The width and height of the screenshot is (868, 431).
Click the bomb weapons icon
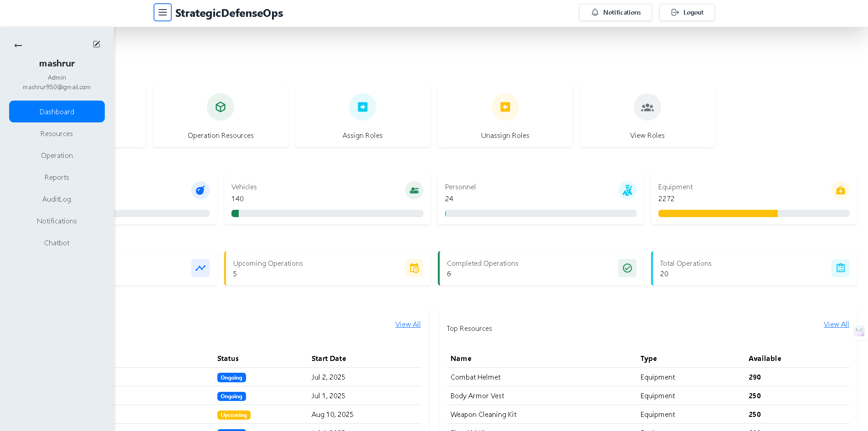(x=200, y=190)
